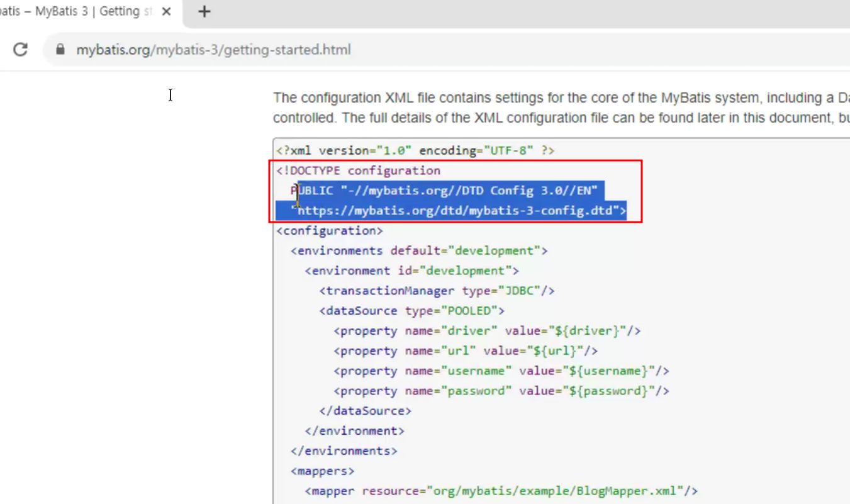Click the mybatis-3-config.dtd URL text

coord(458,211)
